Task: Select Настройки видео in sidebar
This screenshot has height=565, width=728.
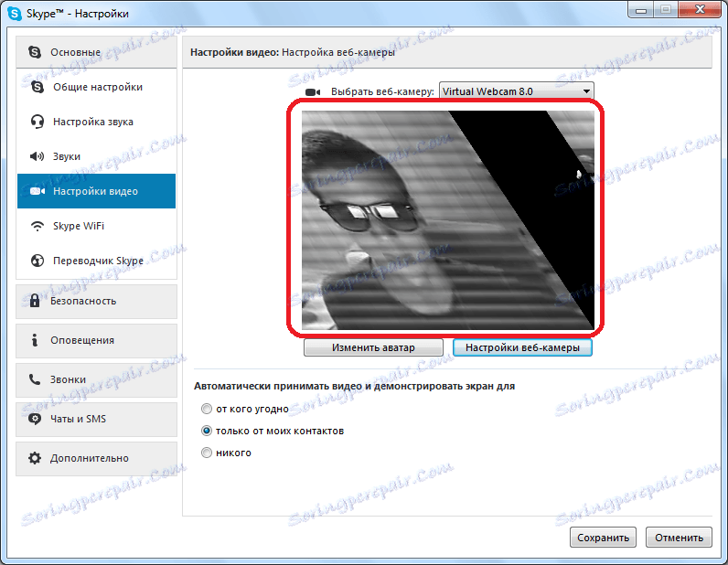Action: tap(97, 191)
